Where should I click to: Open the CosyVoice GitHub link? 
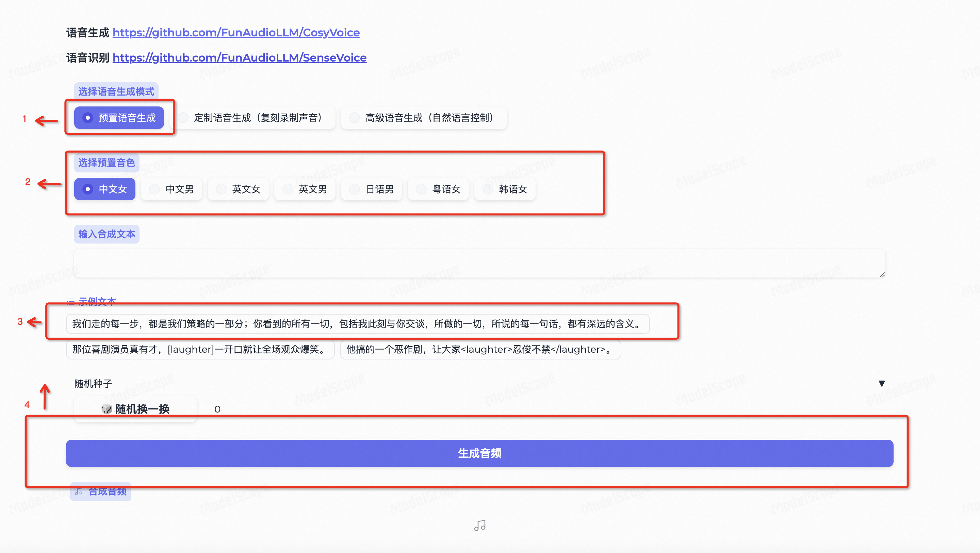(x=236, y=33)
